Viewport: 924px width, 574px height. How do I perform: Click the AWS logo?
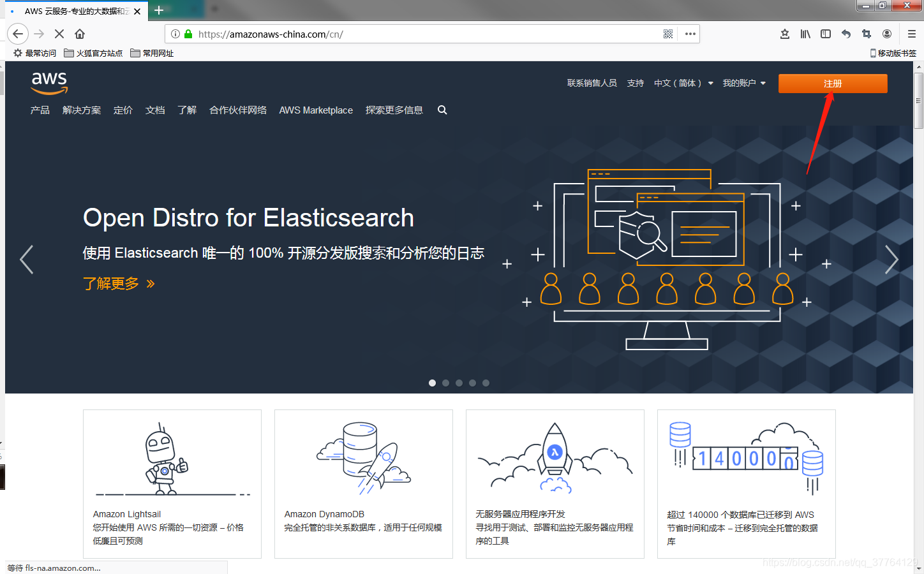pos(50,82)
